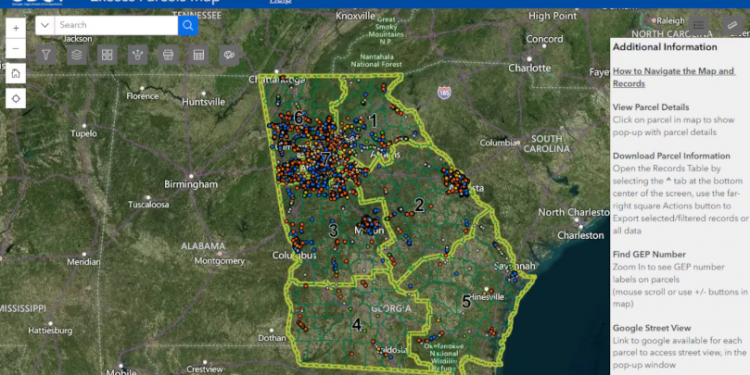Select the Google Street View heading
750x375 pixels.
point(652,328)
